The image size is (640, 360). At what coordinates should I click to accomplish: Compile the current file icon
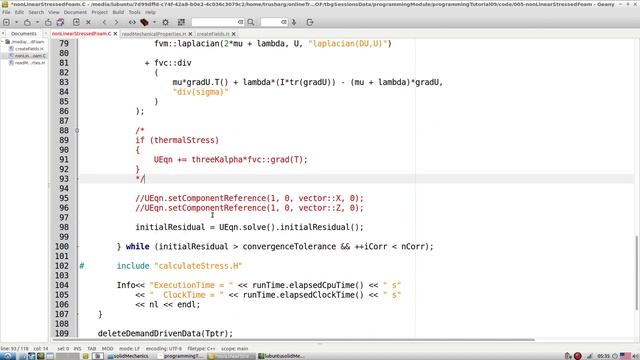coord(132,22)
